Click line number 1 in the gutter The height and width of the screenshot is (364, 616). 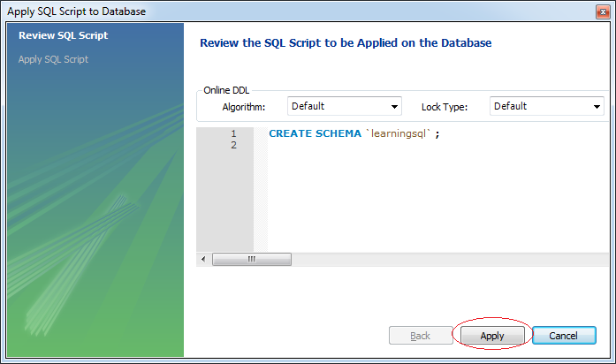point(233,133)
